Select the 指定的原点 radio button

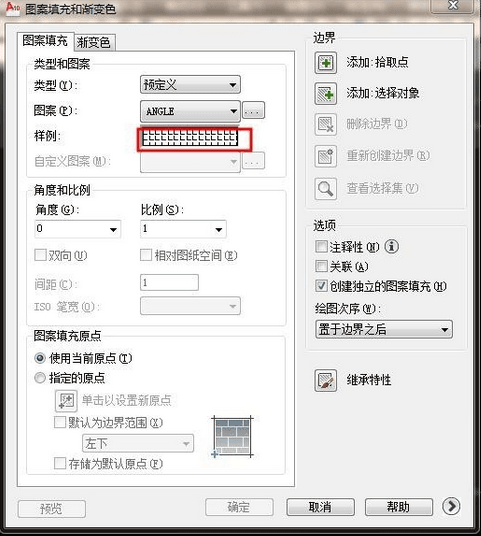coord(40,378)
